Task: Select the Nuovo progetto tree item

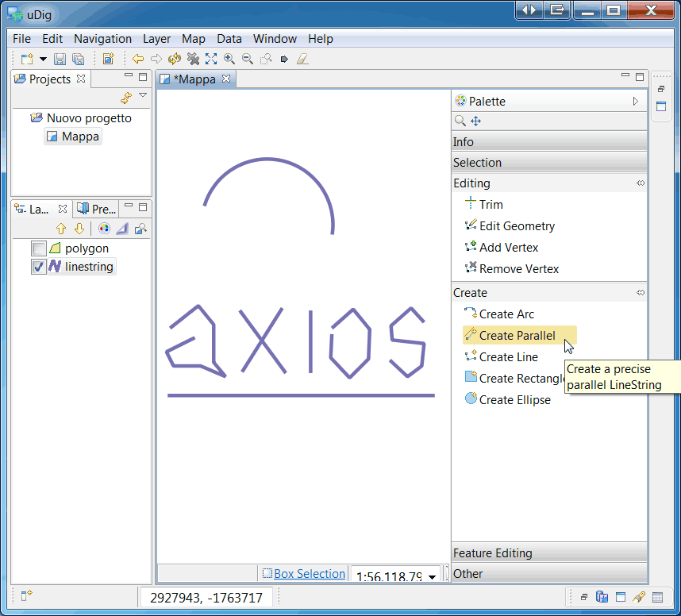Action: (x=81, y=118)
